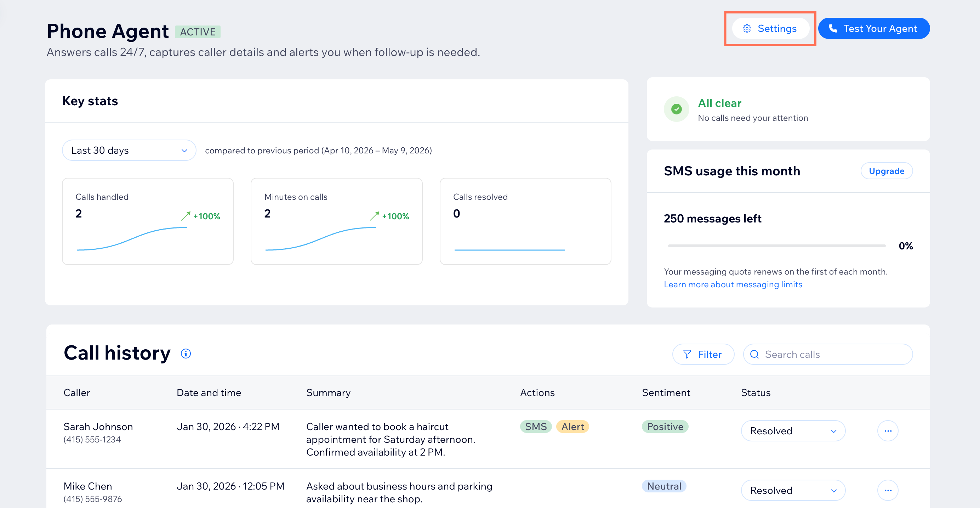The image size is (980, 508).
Task: Click the gear icon in Settings
Action: 747,29
